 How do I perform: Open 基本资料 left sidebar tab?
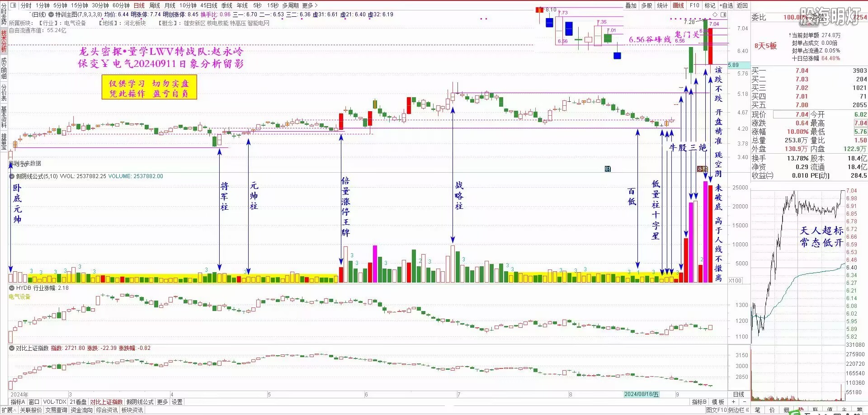pos(4,118)
